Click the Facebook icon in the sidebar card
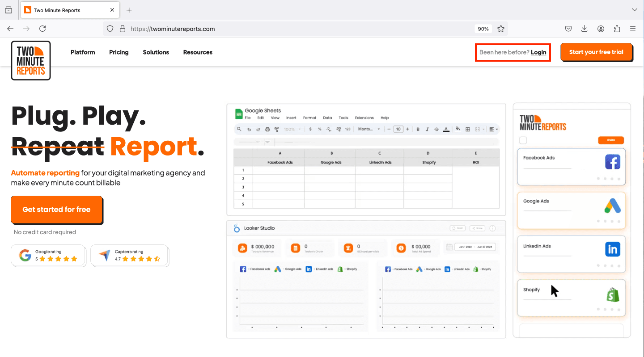Image resolution: width=644 pixels, height=357 pixels. tap(612, 162)
